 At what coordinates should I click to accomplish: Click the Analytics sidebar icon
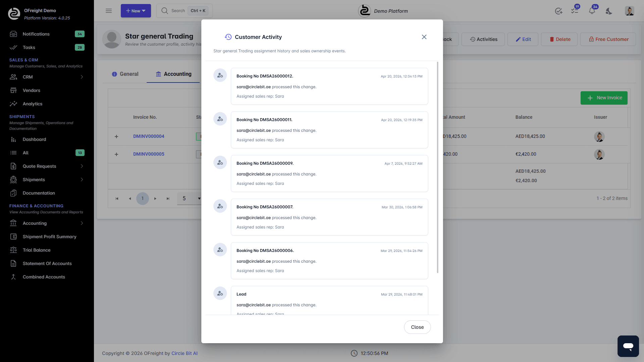(13, 104)
